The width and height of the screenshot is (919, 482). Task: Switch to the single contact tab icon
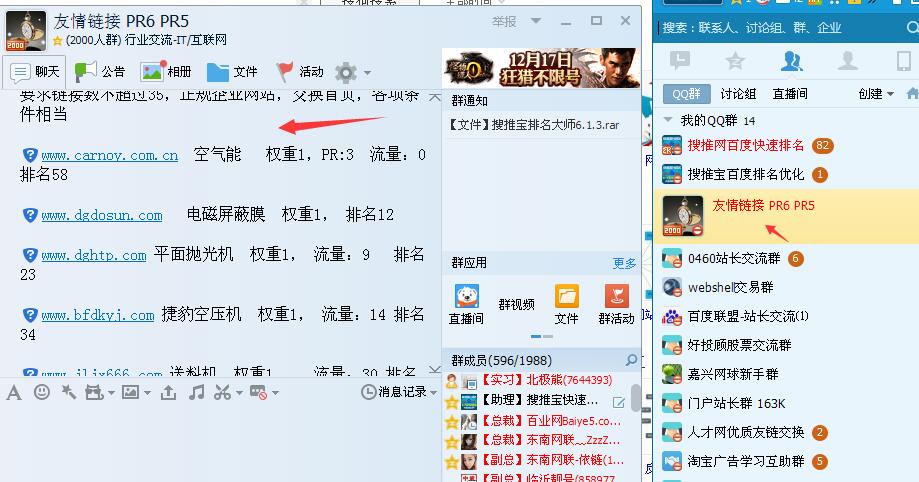847,60
